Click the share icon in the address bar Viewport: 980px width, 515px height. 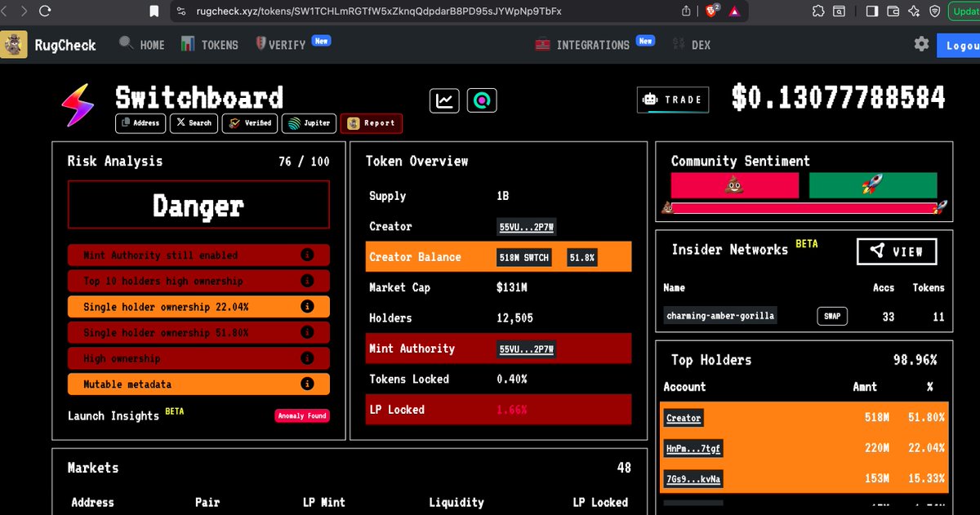686,11
